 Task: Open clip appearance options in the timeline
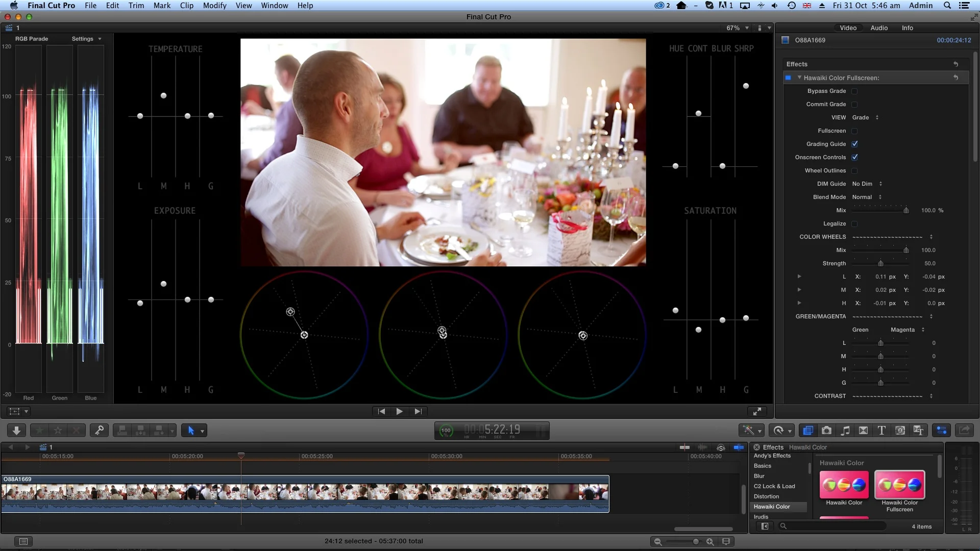pos(726,541)
